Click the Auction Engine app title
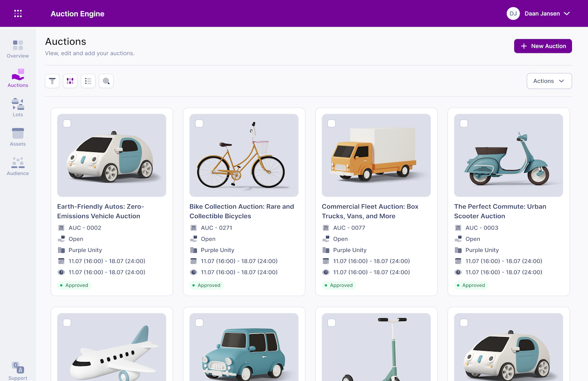This screenshot has height=381, width=588. 78,14
